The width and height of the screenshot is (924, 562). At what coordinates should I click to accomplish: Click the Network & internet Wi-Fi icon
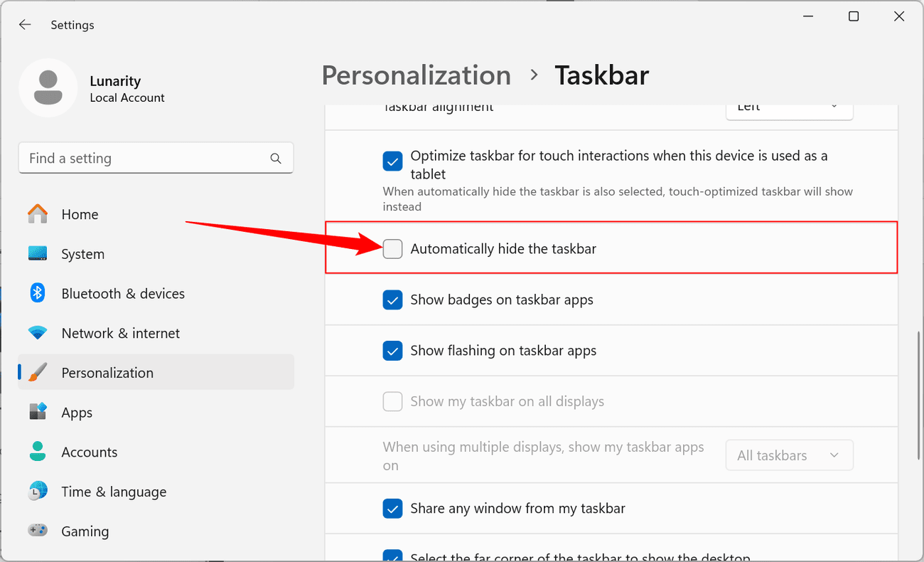tap(38, 333)
